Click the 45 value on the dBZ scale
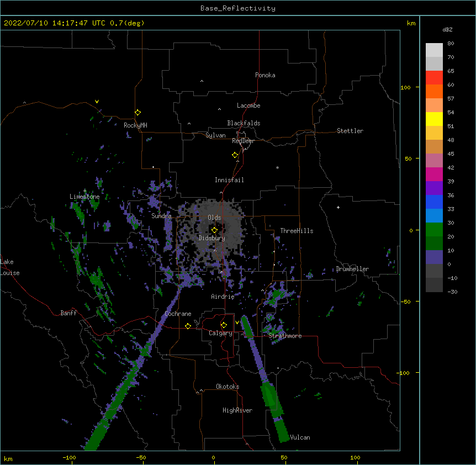476x465 pixels. coord(451,154)
